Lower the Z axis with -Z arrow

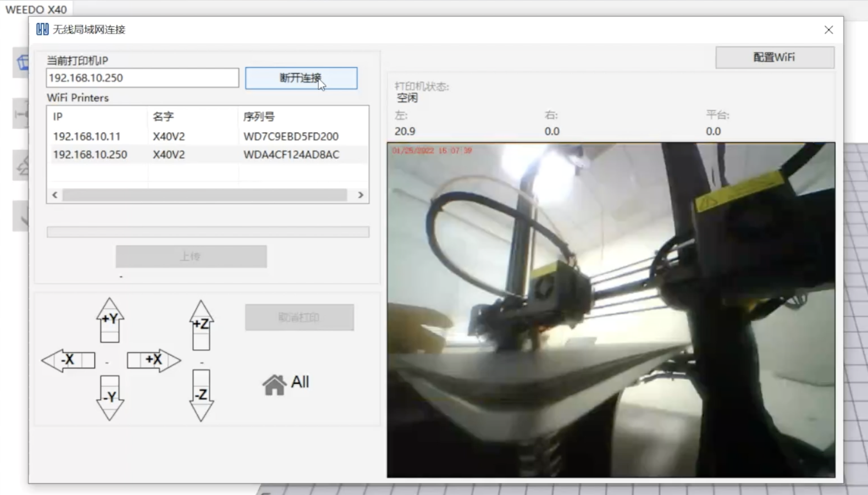coord(201,395)
